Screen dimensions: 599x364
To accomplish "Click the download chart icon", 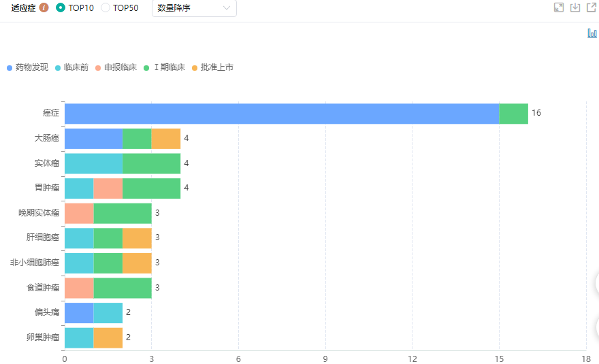I will (x=575, y=7).
